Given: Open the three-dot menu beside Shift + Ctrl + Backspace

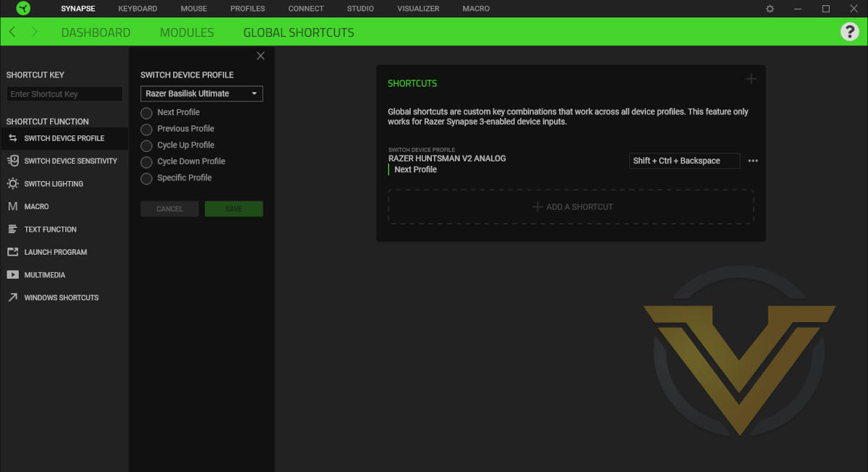Looking at the screenshot, I should (753, 161).
